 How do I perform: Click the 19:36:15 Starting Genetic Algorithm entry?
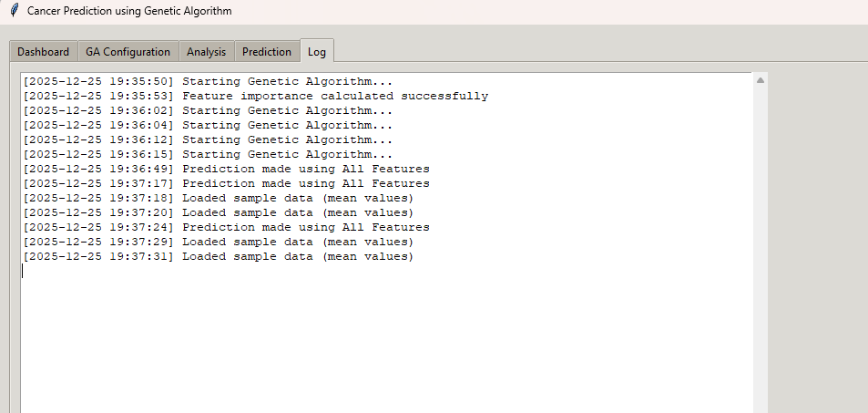click(208, 154)
